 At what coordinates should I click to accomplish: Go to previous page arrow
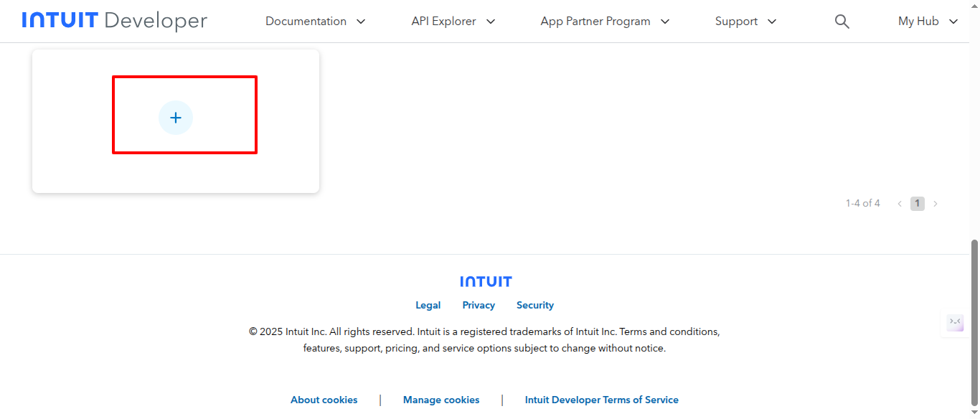(900, 204)
